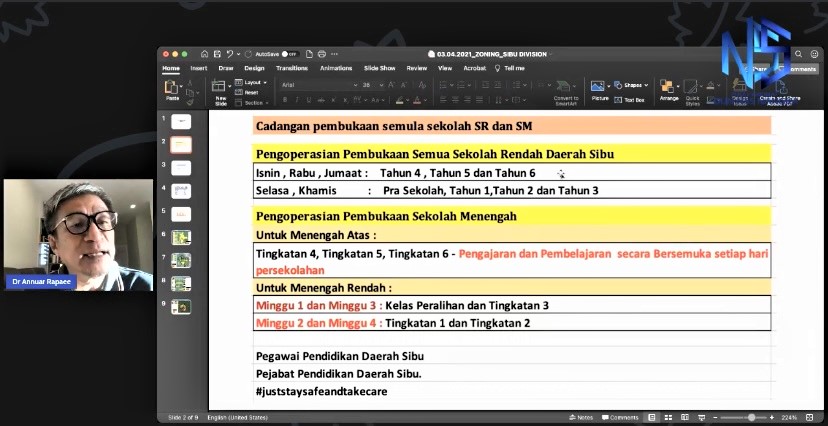Open the font size box

tap(373, 85)
